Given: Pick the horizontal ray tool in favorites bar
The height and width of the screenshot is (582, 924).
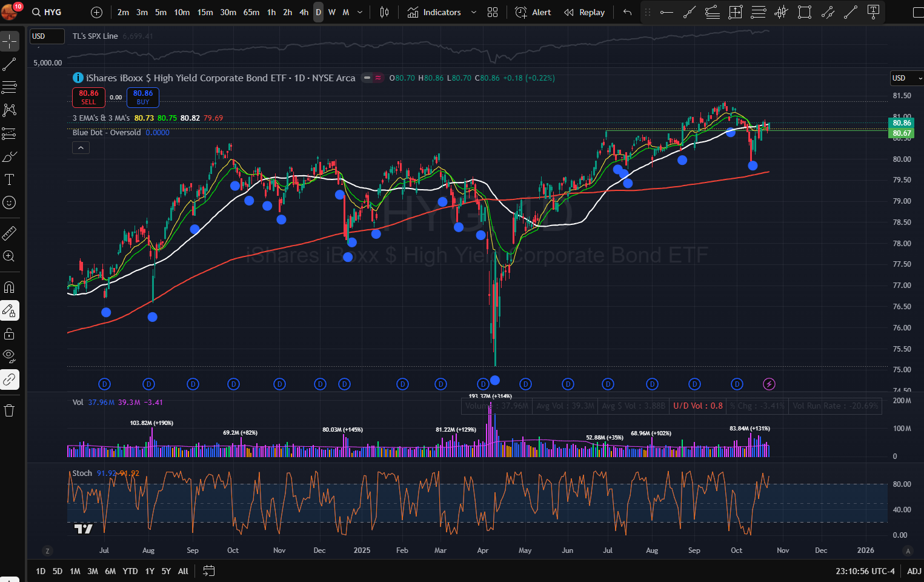Looking at the screenshot, I should click(666, 12).
